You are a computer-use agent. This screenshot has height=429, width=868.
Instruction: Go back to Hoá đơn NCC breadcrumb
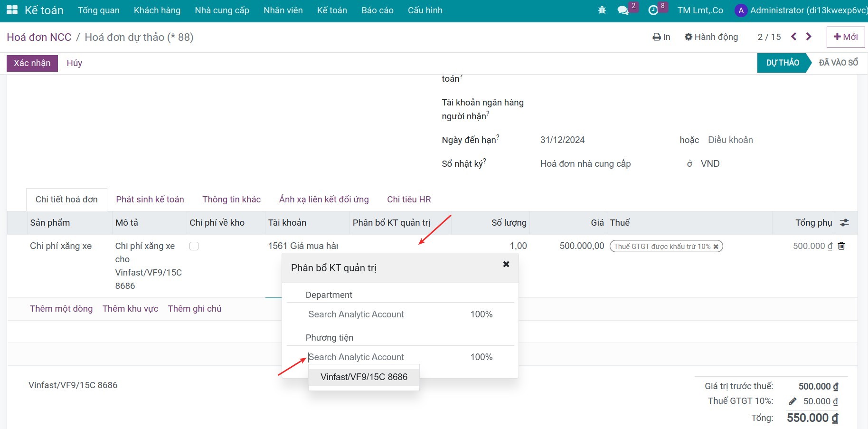39,37
